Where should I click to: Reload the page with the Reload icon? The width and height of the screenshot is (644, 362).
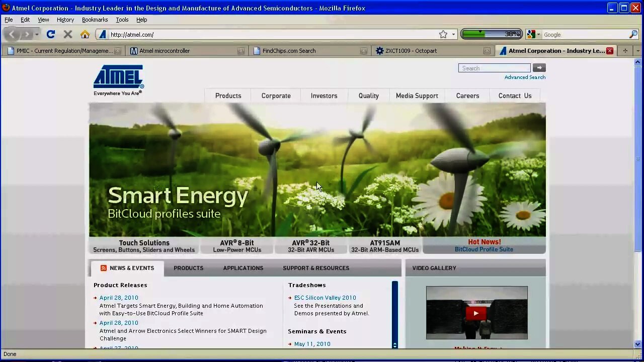[x=51, y=35]
